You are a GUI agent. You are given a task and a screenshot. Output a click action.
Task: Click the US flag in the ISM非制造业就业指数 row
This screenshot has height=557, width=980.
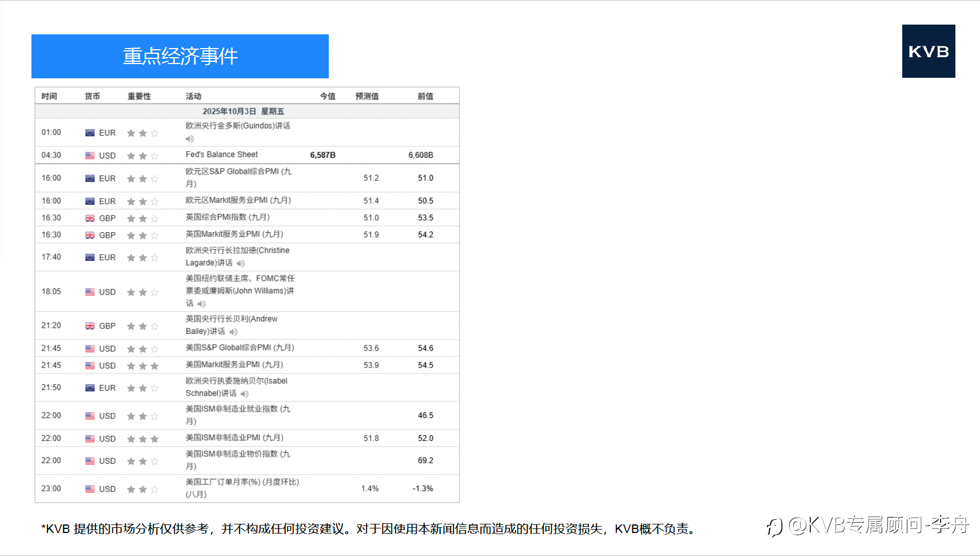(90, 416)
